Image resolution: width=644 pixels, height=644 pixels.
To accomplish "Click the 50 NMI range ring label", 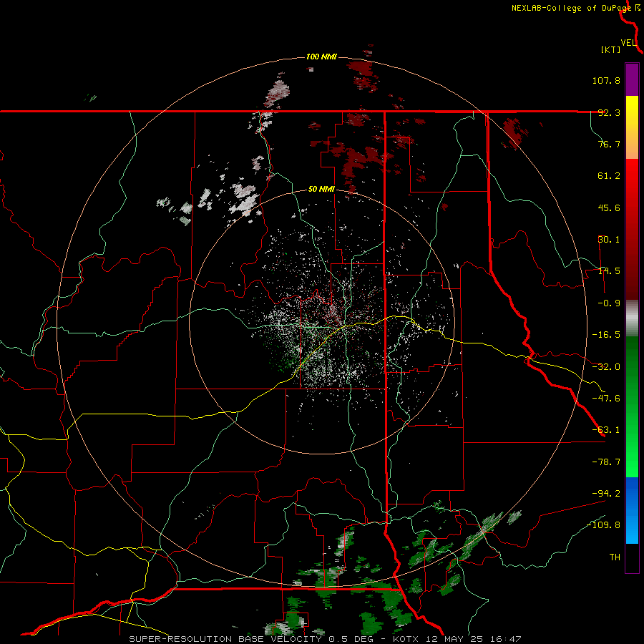I will pyautogui.click(x=321, y=190).
